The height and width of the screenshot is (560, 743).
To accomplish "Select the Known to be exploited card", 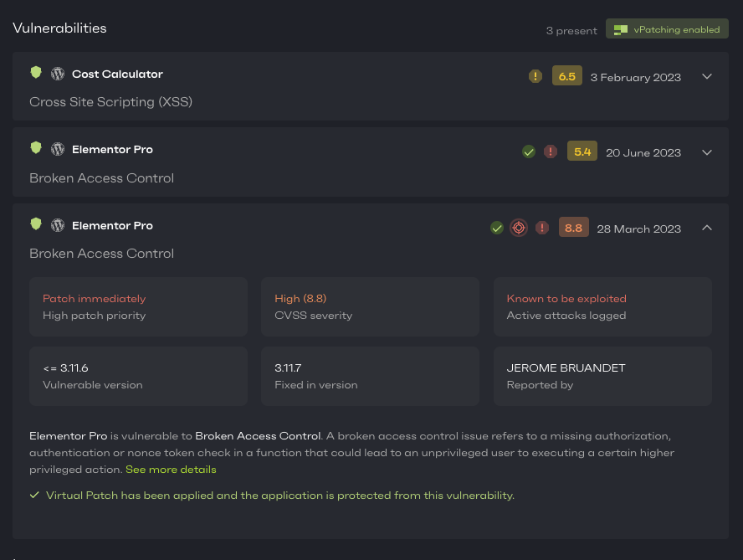I will tap(602, 306).
